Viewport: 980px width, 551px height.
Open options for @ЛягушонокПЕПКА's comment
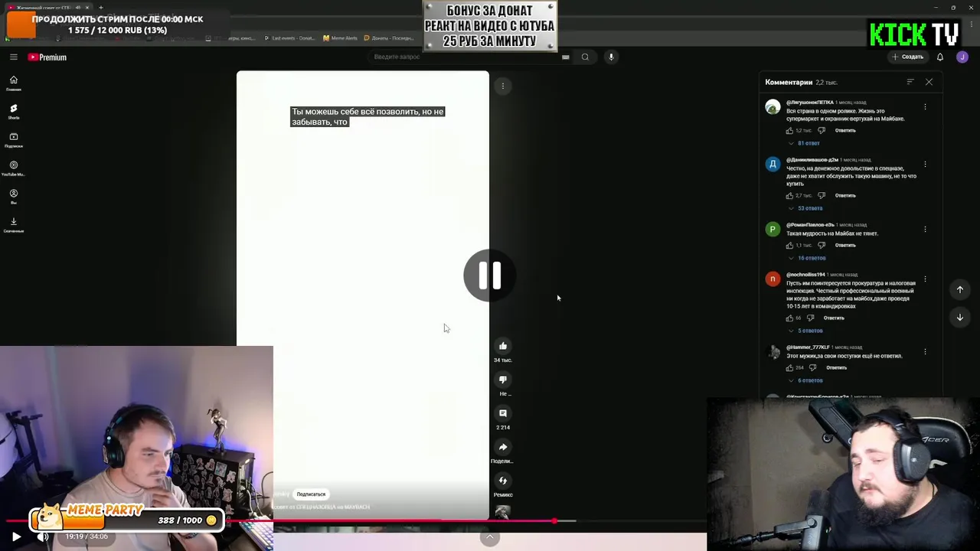pos(925,106)
